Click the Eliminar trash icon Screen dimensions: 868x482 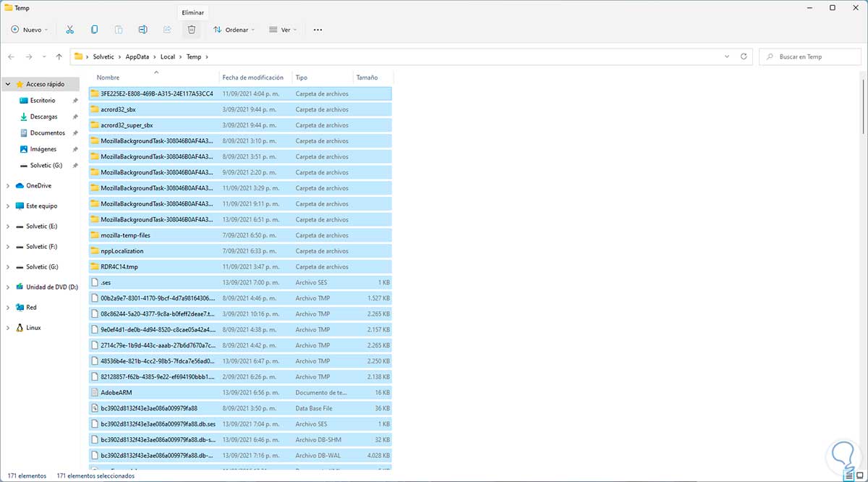(192, 30)
